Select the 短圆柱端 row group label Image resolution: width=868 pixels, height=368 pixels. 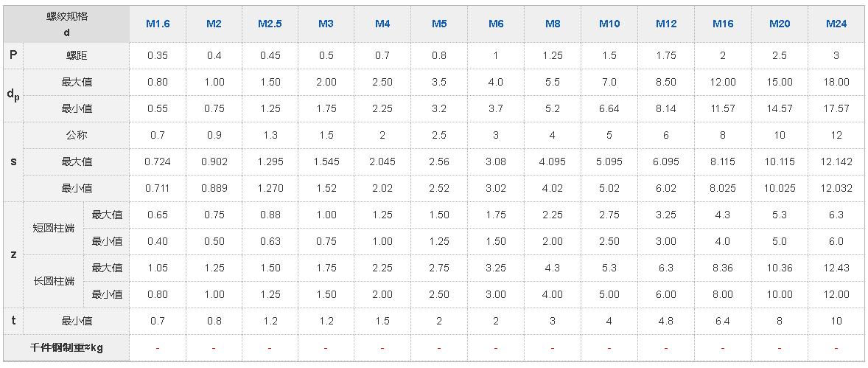(x=54, y=228)
